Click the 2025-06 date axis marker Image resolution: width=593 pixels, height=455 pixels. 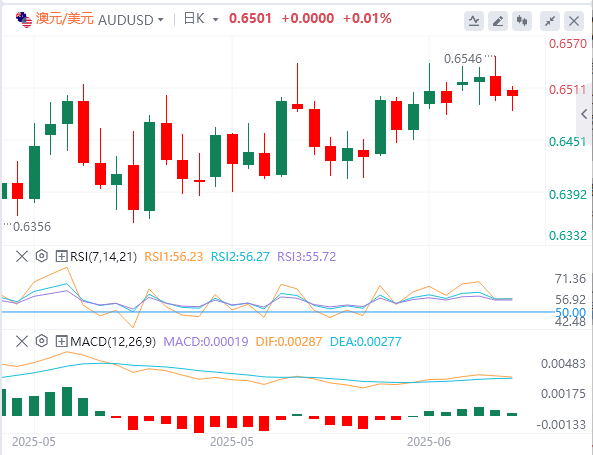coord(429,442)
